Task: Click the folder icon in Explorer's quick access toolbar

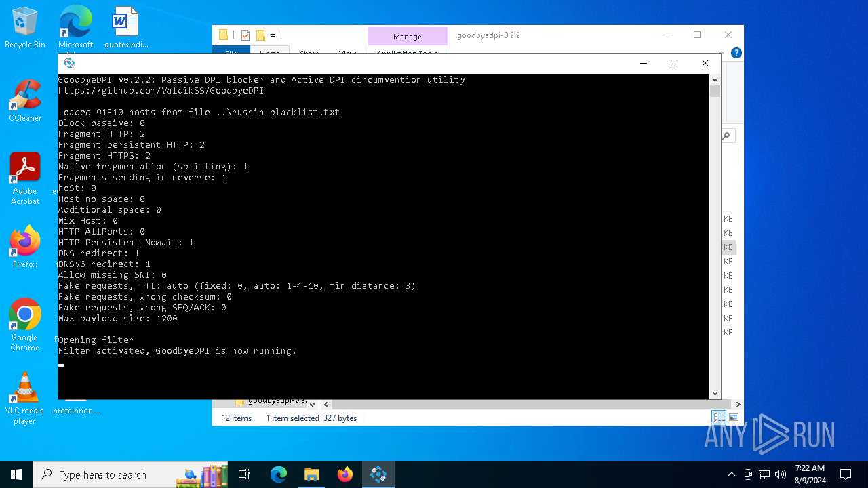Action: (223, 35)
